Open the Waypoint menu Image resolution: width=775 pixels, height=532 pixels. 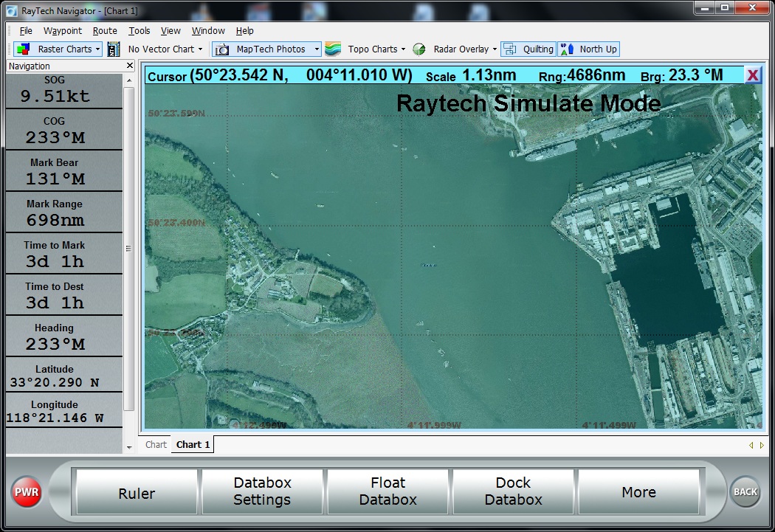pos(63,31)
